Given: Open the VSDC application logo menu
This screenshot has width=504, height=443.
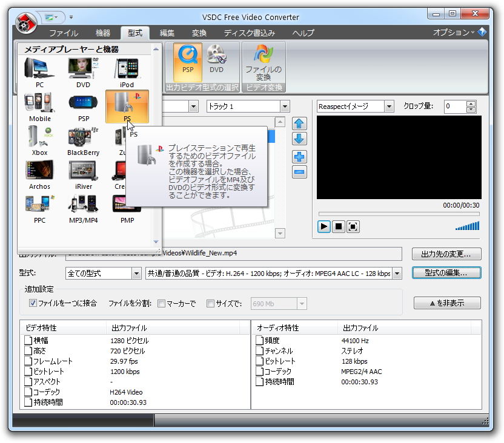Looking at the screenshot, I should click(26, 23).
